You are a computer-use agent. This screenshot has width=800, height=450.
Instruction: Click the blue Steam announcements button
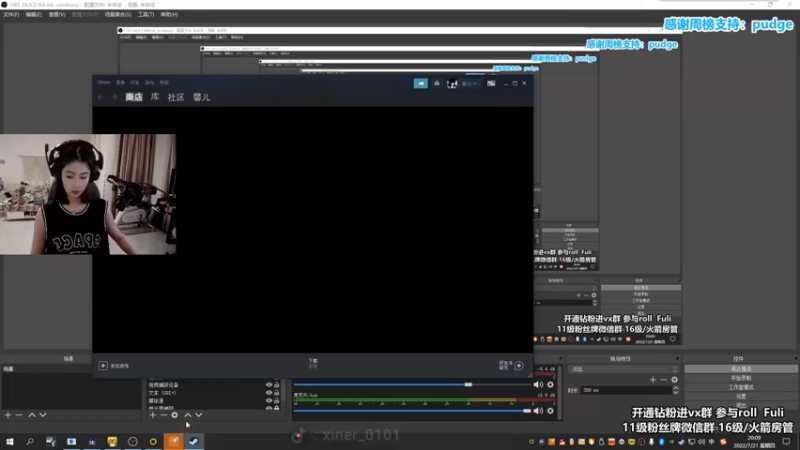pyautogui.click(x=420, y=83)
